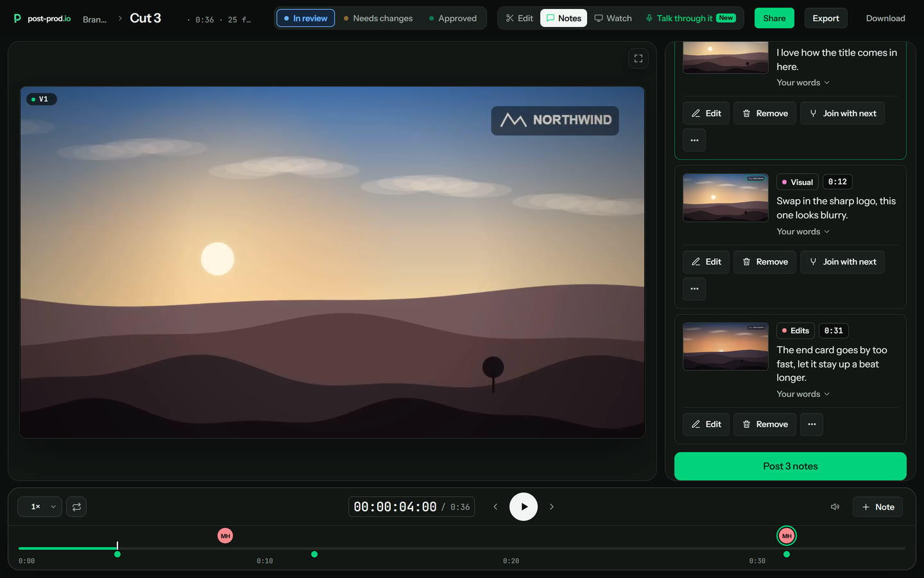Add a new Note
The image size is (924, 578).
coord(878,507)
